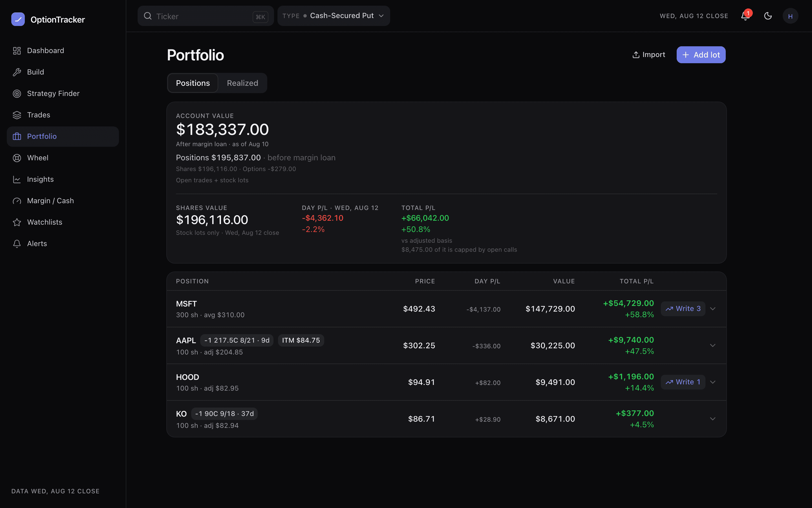Select the Portfolio sidebar item

(x=63, y=136)
